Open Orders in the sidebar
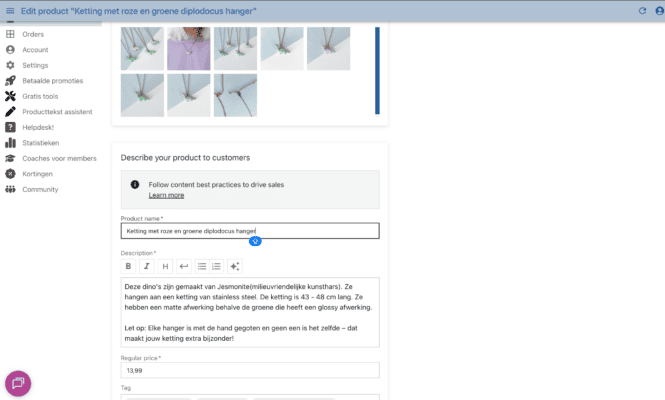Viewport: 665px width, 400px height. coord(33,34)
